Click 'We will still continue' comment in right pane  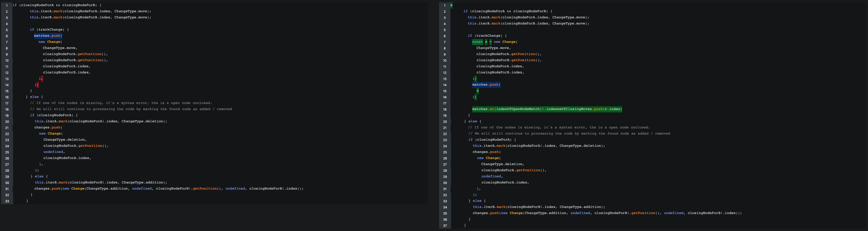(x=569, y=134)
